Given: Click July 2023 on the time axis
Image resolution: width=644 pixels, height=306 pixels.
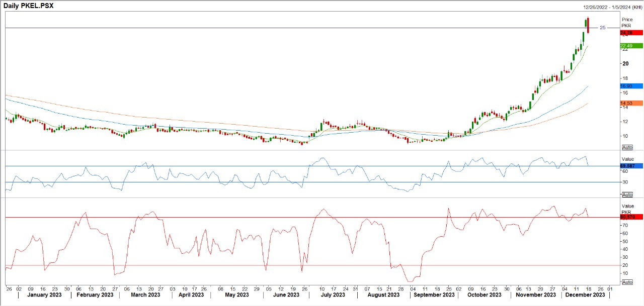Looking at the screenshot, I should pos(334,295).
